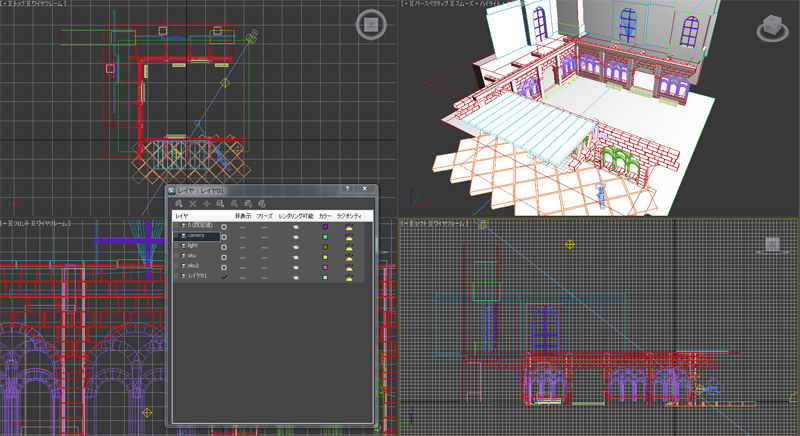Image resolution: width=800 pixels, height=436 pixels.
Task: Click the ViewCube in the left viewport
Action: tap(771, 245)
